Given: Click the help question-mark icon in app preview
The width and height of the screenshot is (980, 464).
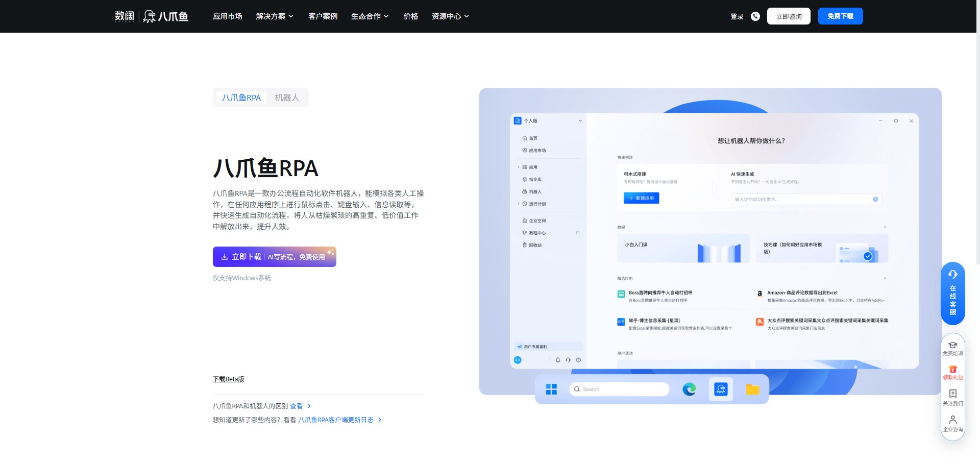Looking at the screenshot, I should (578, 360).
